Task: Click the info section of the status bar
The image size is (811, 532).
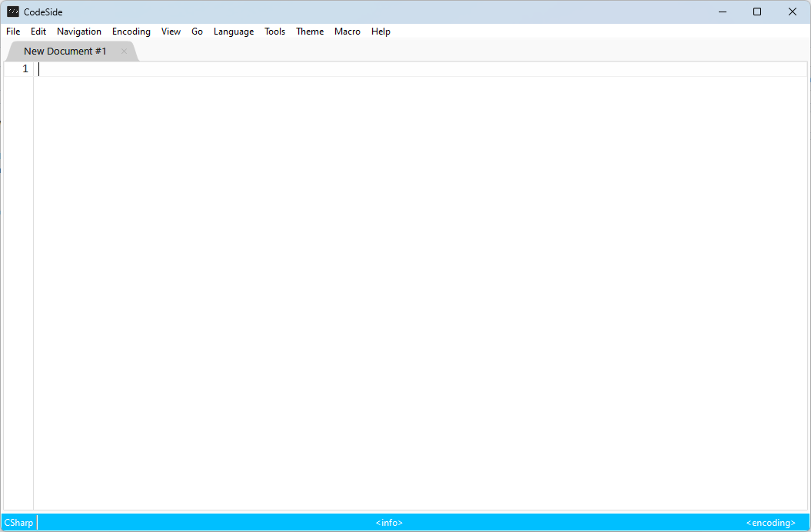Action: click(389, 522)
